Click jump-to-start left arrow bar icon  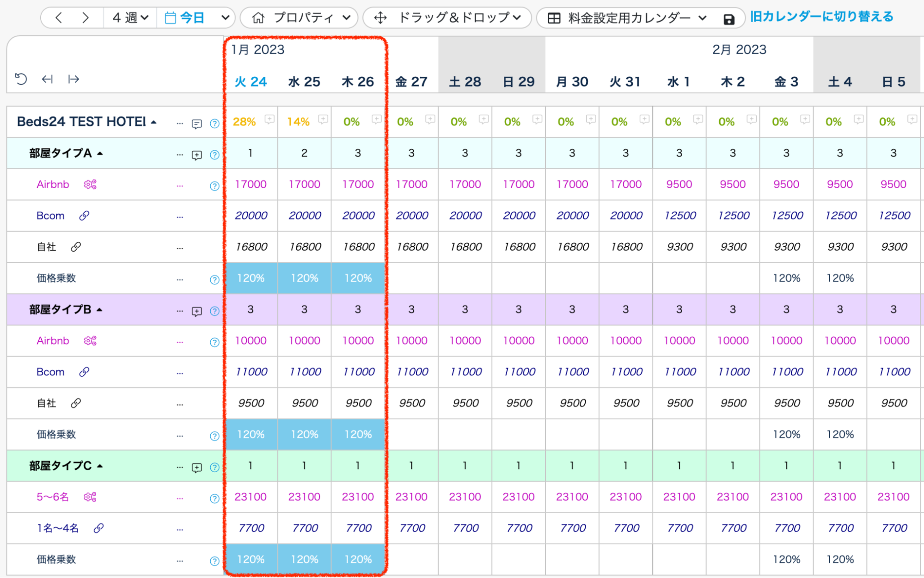[x=47, y=79]
